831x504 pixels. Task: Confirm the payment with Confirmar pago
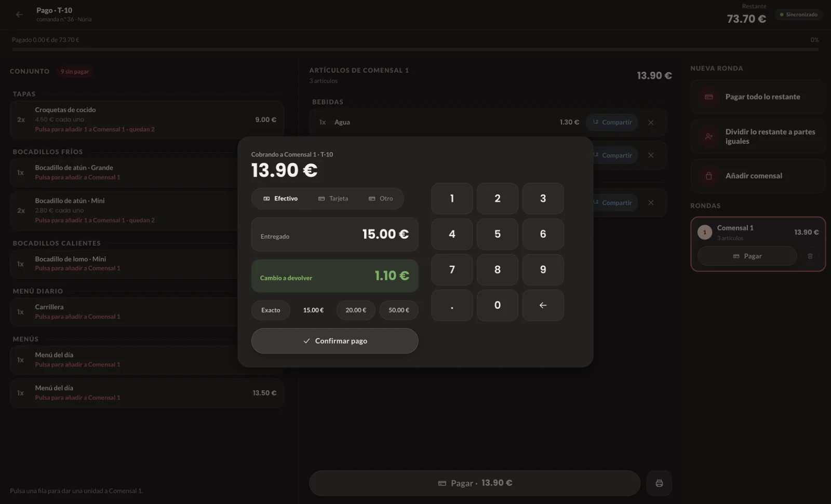(334, 341)
